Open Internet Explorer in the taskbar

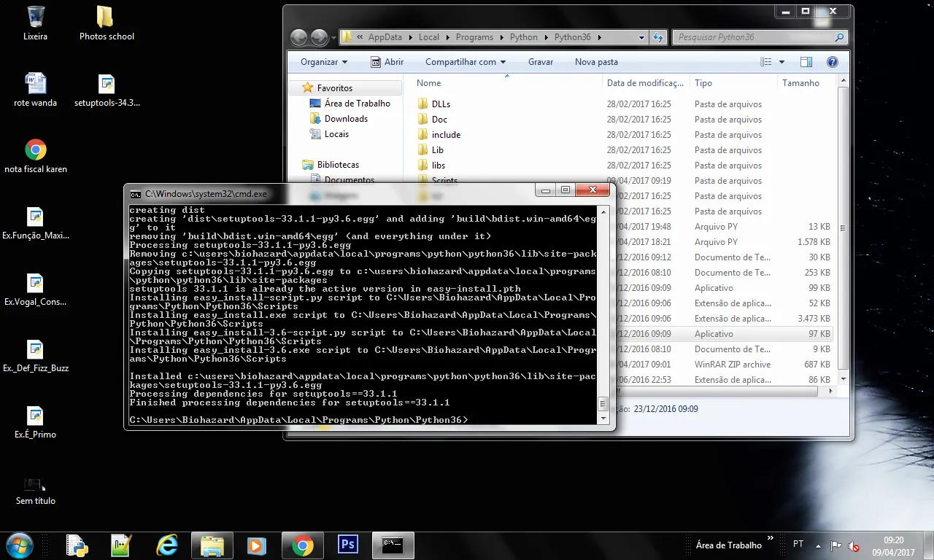167,545
